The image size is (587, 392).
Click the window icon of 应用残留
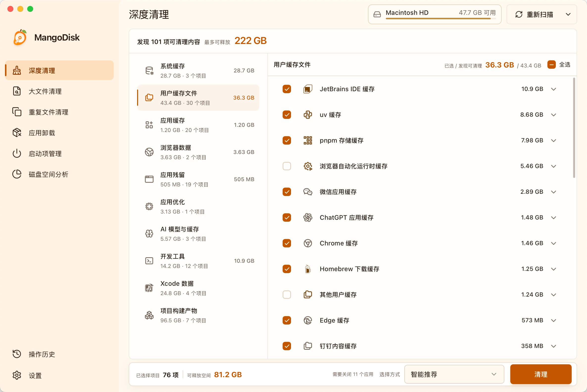click(149, 179)
